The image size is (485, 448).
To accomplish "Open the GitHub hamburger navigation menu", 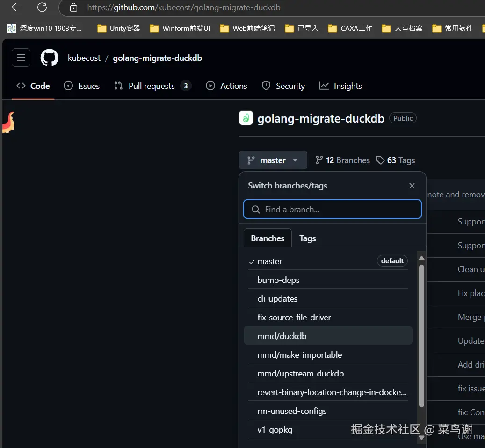I will pos(21,58).
